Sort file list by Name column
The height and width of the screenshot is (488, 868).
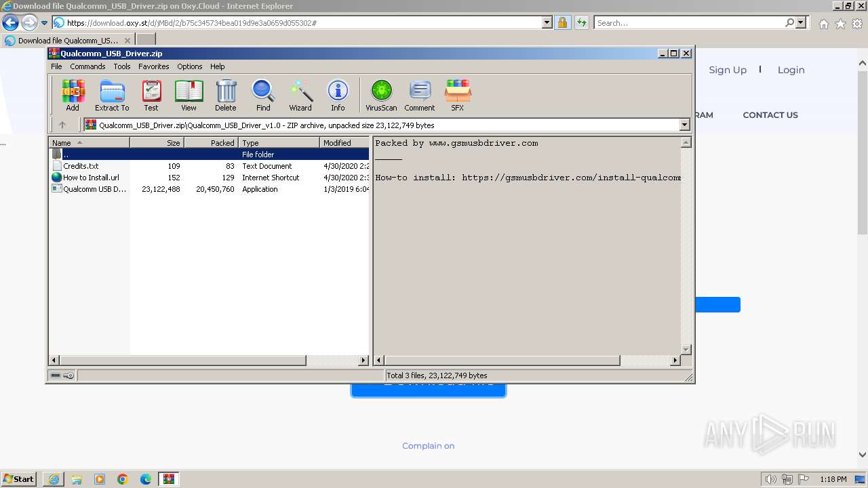(x=89, y=142)
